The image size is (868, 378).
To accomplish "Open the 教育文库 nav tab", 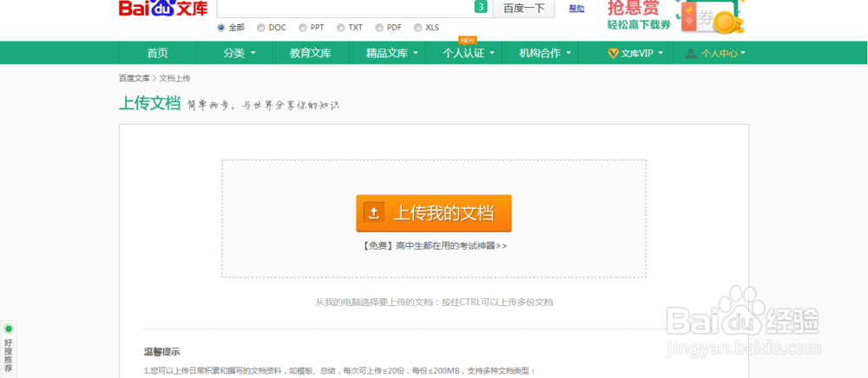I will click(x=311, y=53).
